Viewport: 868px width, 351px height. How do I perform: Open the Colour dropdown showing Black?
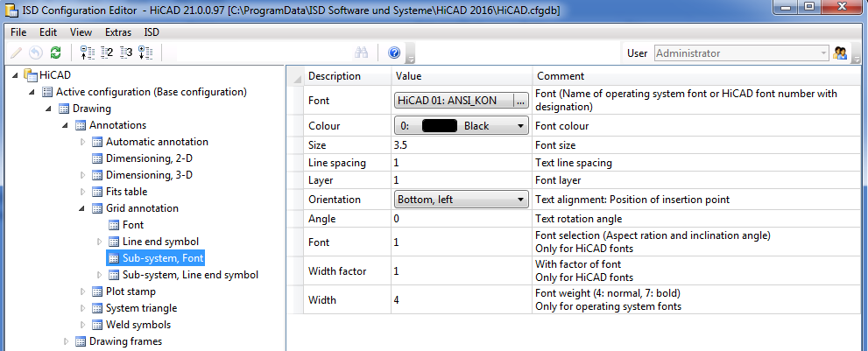tap(462, 126)
